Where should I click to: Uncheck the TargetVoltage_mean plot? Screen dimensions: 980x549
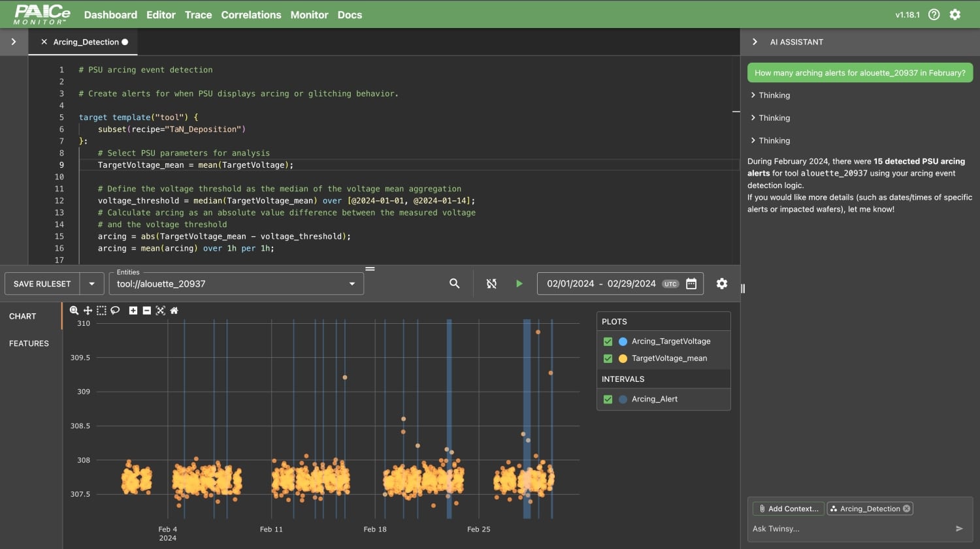pyautogui.click(x=608, y=358)
